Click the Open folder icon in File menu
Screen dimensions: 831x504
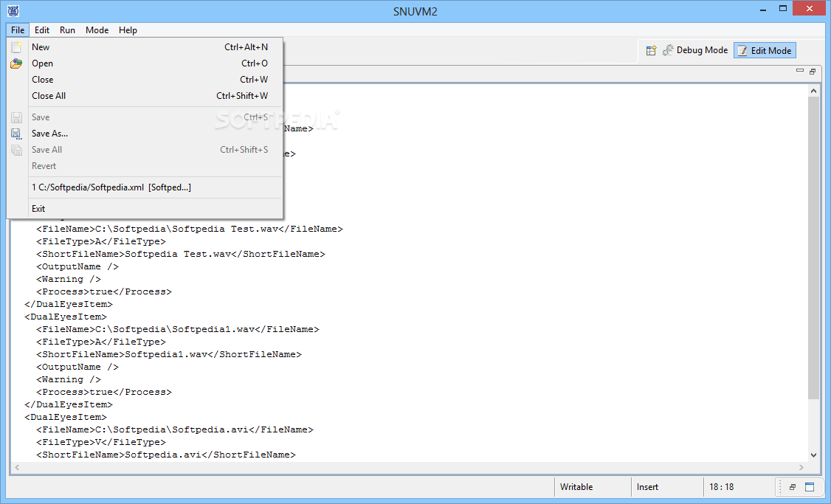(16, 63)
